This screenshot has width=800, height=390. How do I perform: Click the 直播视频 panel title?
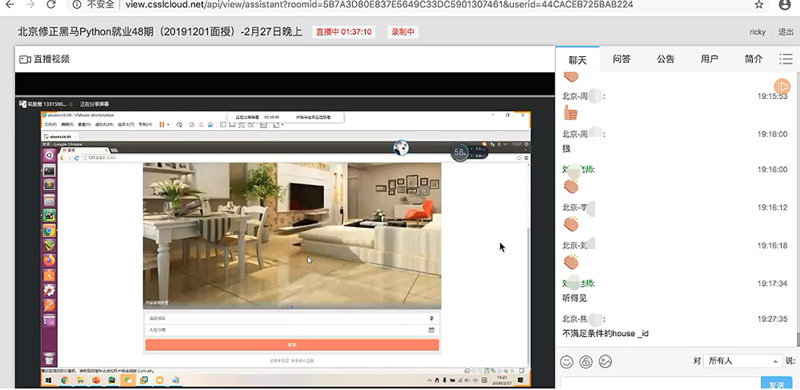(x=52, y=59)
